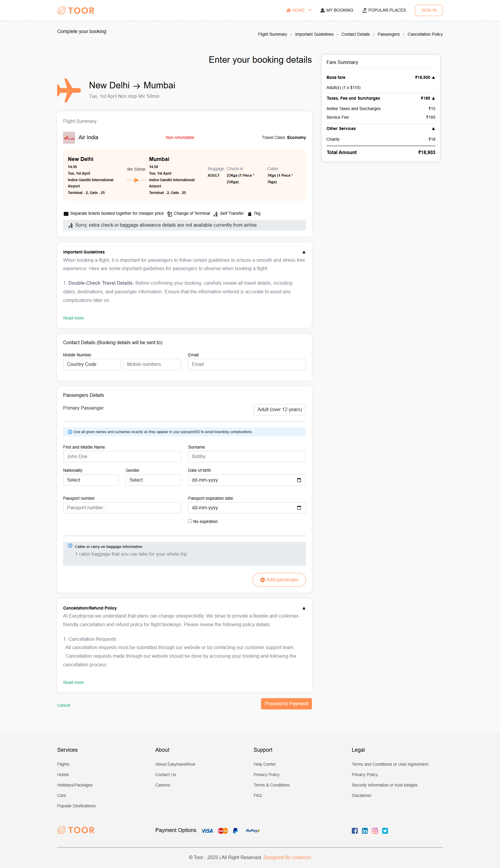Focus the First and Middle Name field
This screenshot has height=868, width=500.
[122, 457]
